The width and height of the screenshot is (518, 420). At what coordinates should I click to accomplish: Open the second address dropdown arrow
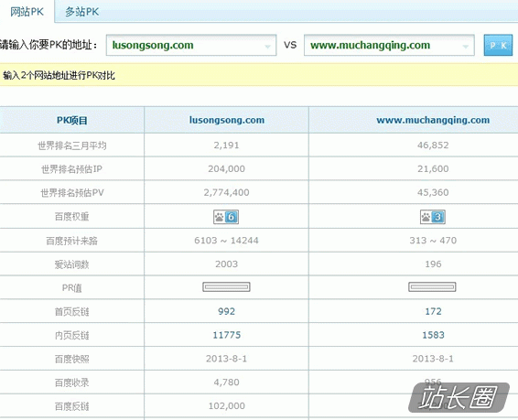[x=466, y=47]
